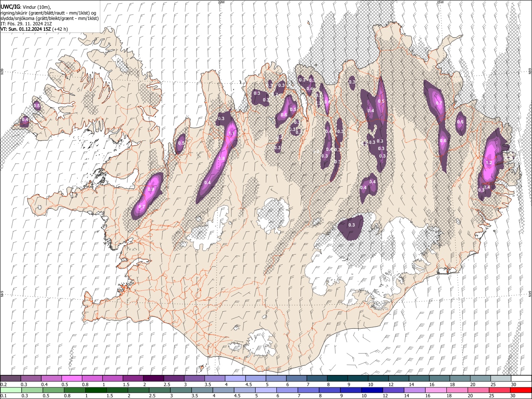Click the '20W' longitude label at the top
The image size is (532, 399).
221,2
